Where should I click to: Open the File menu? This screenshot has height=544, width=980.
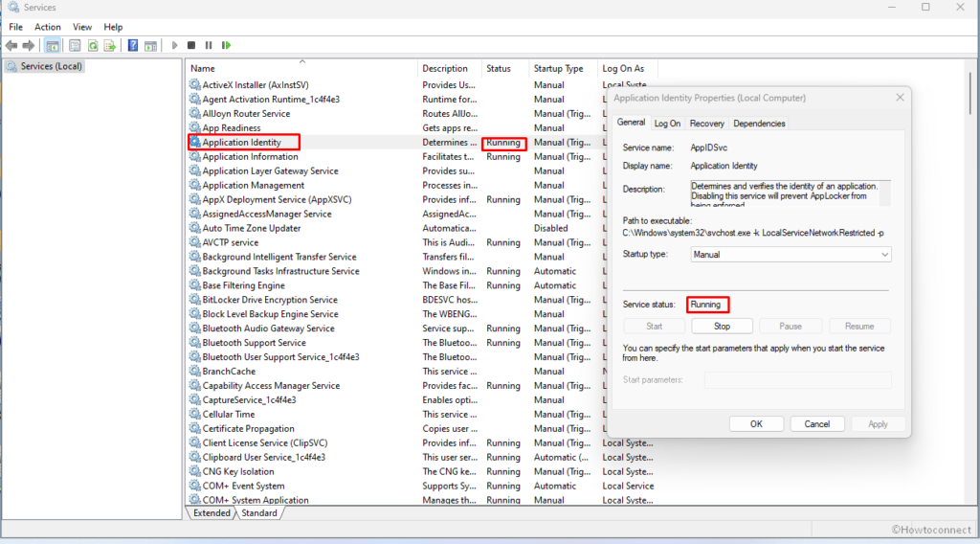[x=15, y=27]
